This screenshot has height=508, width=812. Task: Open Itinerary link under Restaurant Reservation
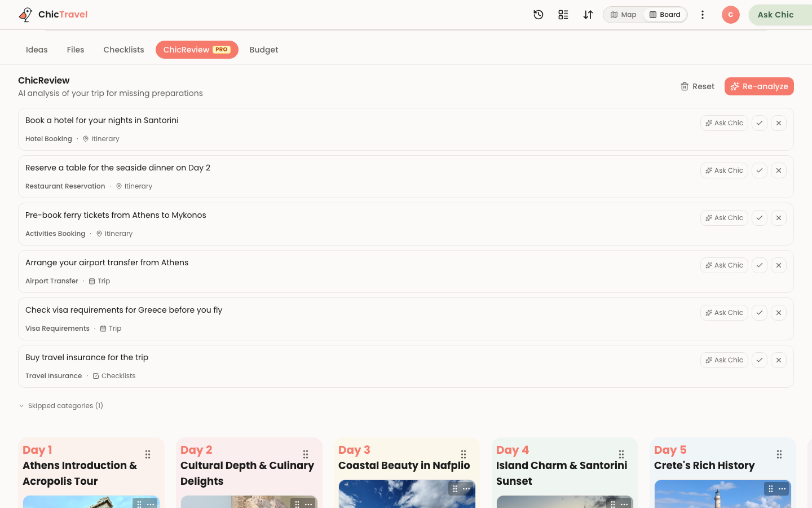[x=134, y=186]
